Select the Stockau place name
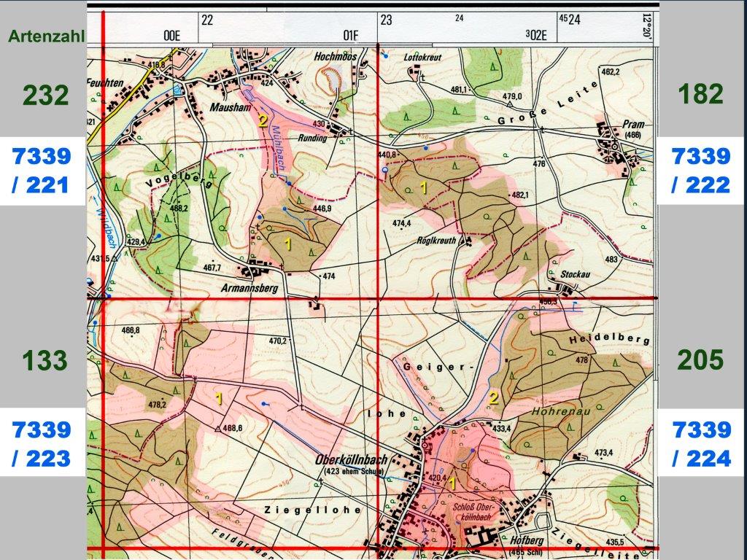 pyautogui.click(x=574, y=275)
